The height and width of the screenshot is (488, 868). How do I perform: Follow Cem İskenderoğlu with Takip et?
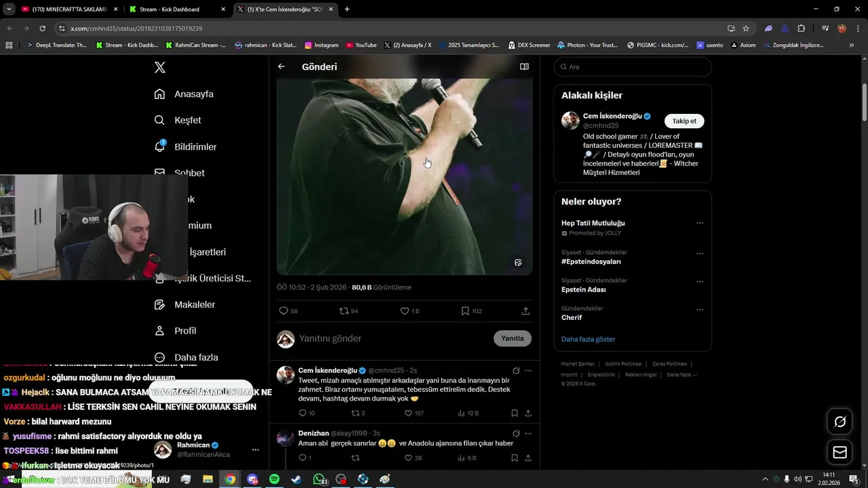pos(684,121)
